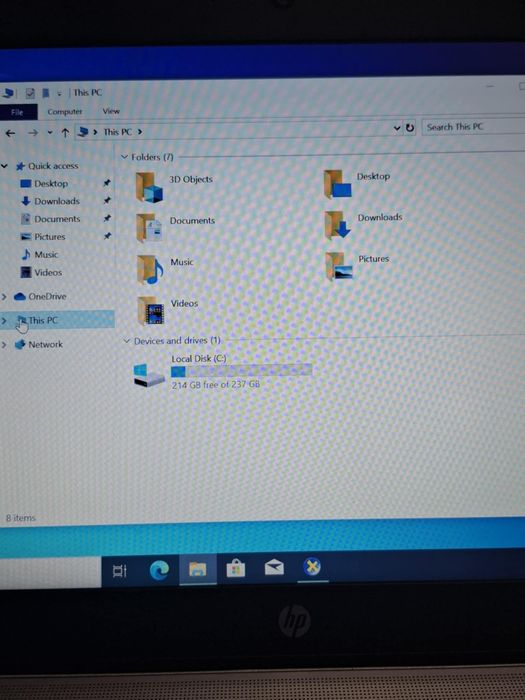Select Downloads in Quick access
The image size is (525, 700).
click(x=57, y=201)
